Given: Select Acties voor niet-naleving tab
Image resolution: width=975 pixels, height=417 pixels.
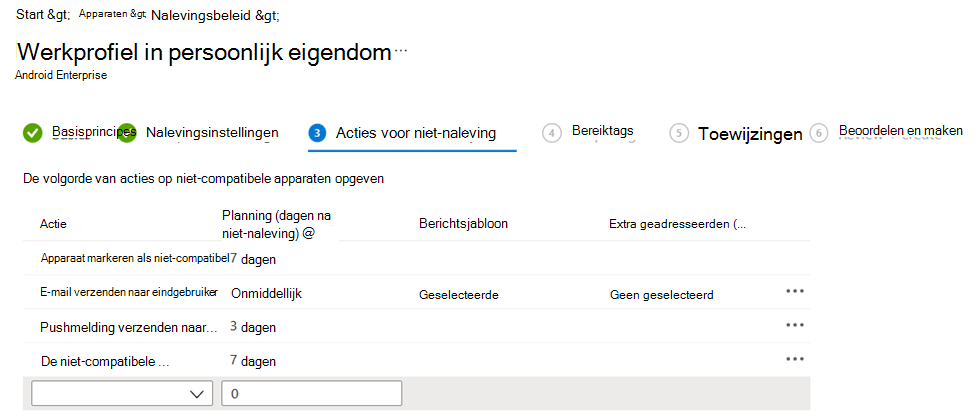Looking at the screenshot, I should click(416, 133).
